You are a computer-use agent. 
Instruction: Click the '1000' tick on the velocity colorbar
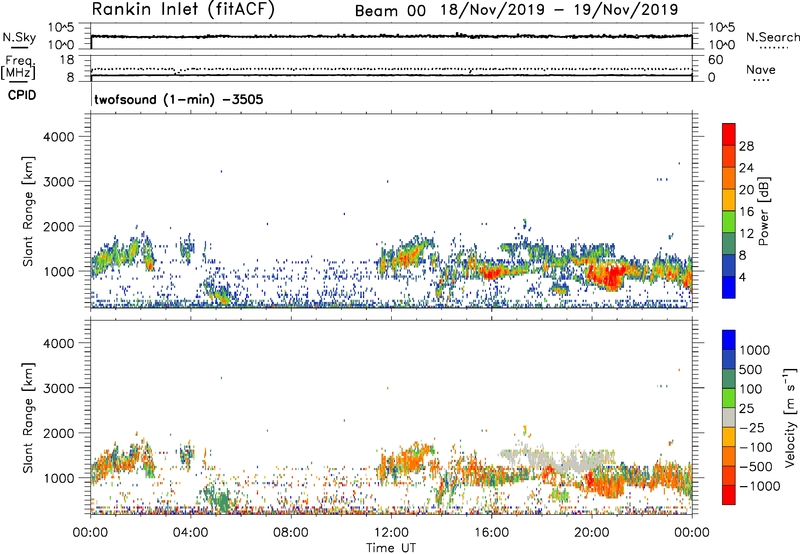pyautogui.click(x=755, y=350)
